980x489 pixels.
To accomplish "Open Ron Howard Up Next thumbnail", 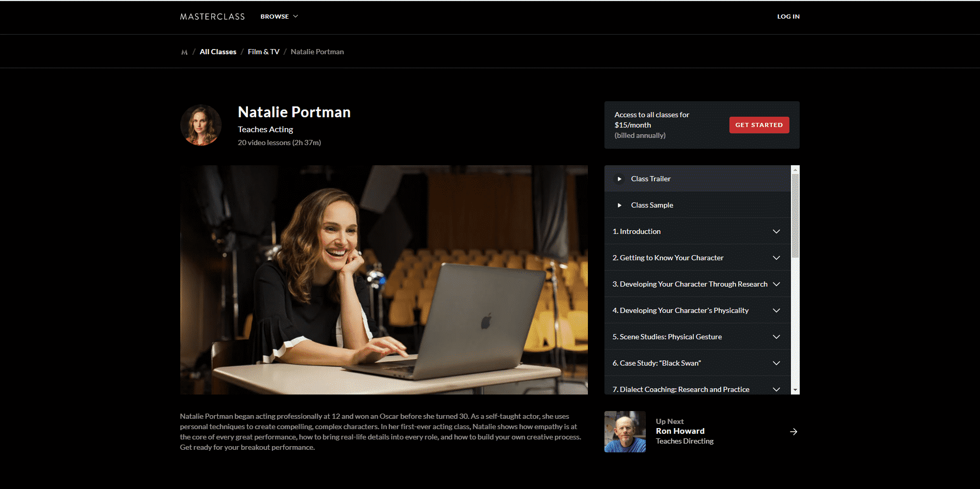I will coord(625,432).
